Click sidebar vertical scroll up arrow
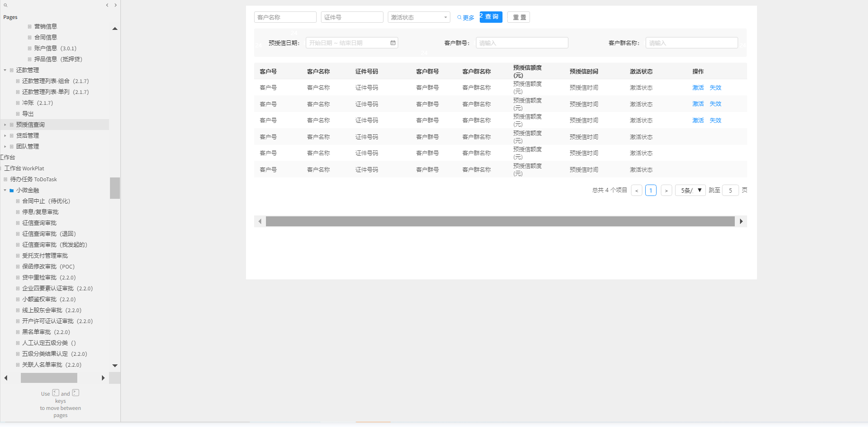 click(x=115, y=28)
